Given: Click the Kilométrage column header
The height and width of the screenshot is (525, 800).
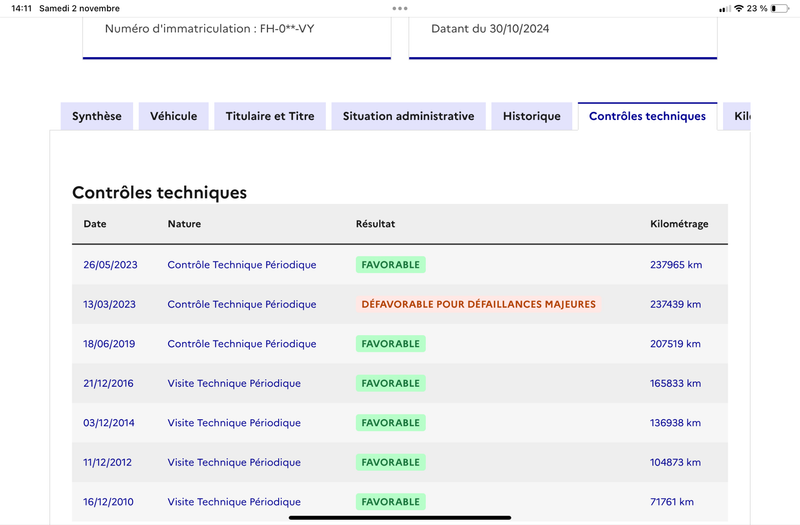Looking at the screenshot, I should point(679,224).
